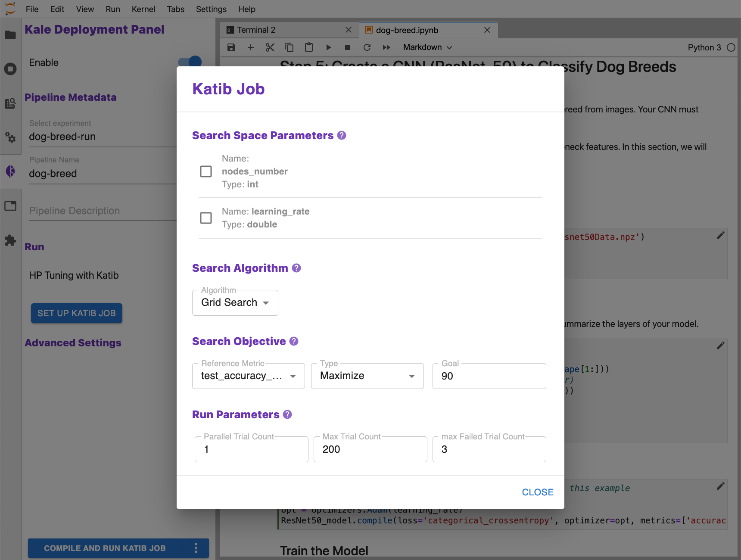Image resolution: width=741 pixels, height=560 pixels.
Task: Restart kernel and run all cells icon
Action: pos(386,47)
